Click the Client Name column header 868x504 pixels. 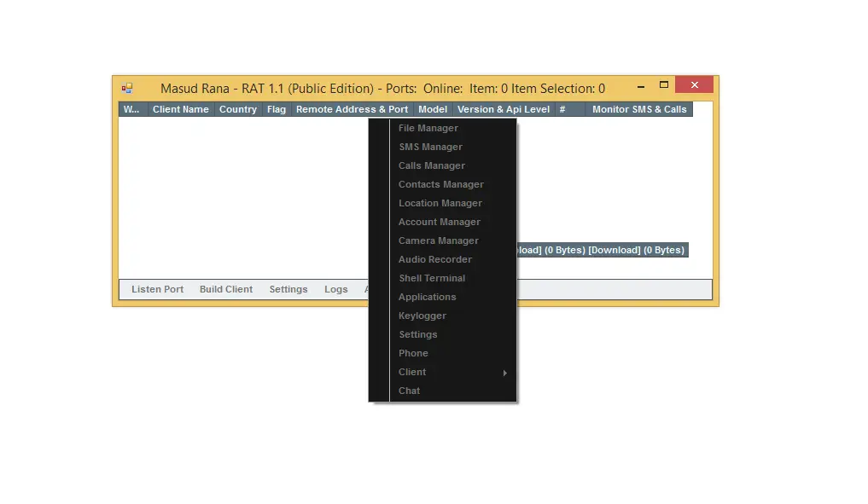(180, 109)
